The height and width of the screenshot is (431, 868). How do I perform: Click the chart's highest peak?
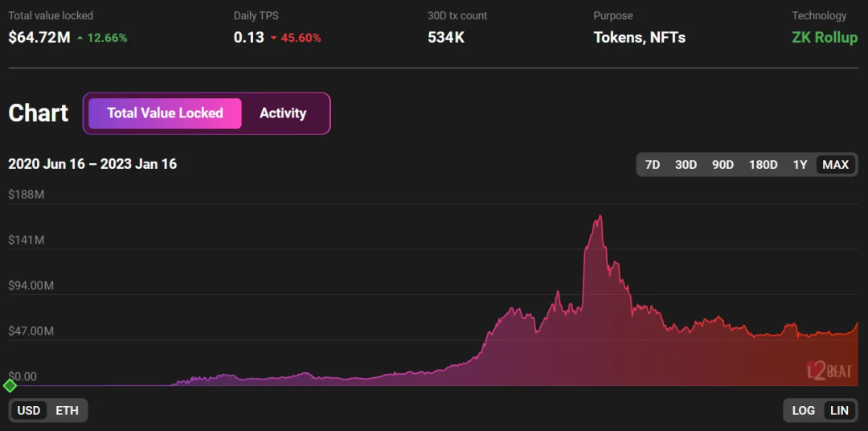[600, 216]
